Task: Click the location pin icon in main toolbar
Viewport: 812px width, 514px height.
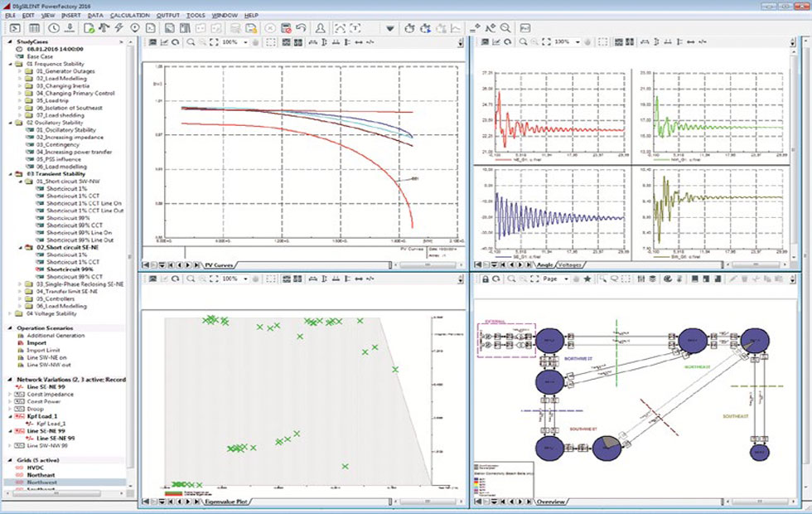Action: point(134,28)
